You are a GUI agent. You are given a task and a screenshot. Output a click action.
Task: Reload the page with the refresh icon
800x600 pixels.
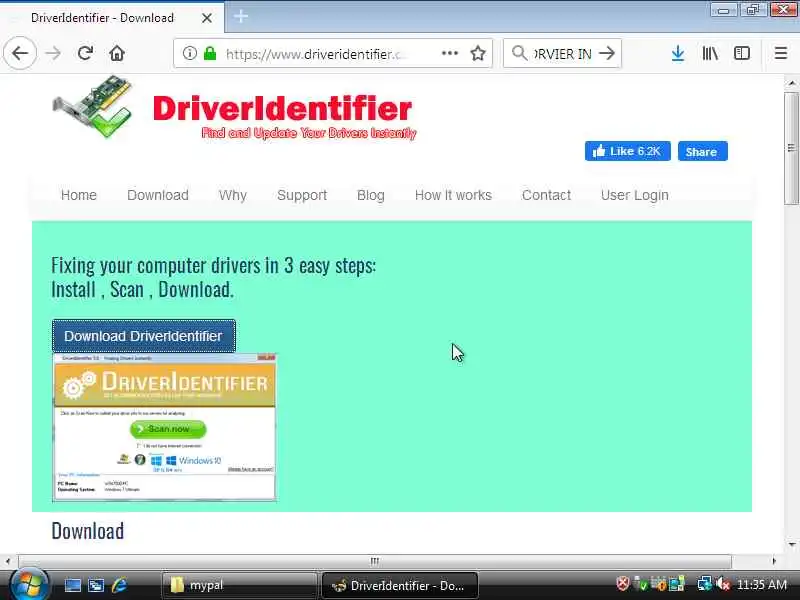point(85,53)
